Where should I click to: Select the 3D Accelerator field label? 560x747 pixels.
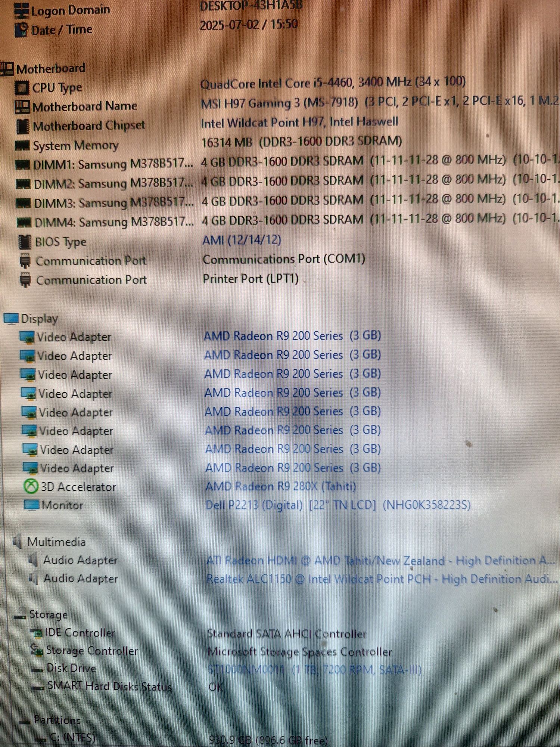click(x=78, y=487)
